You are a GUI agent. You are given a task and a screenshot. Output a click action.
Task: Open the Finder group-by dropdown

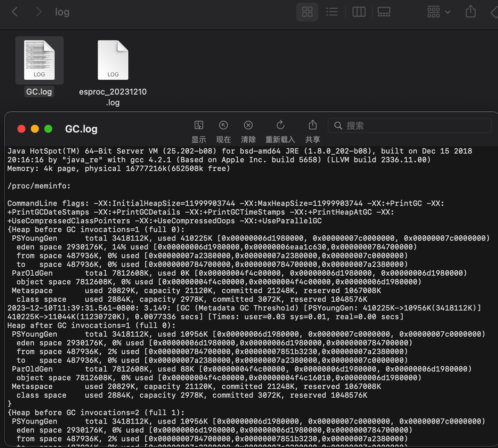pos(438,12)
